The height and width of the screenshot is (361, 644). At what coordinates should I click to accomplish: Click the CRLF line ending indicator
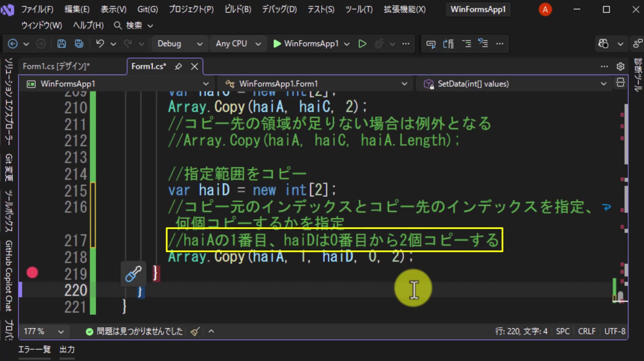[587, 331]
